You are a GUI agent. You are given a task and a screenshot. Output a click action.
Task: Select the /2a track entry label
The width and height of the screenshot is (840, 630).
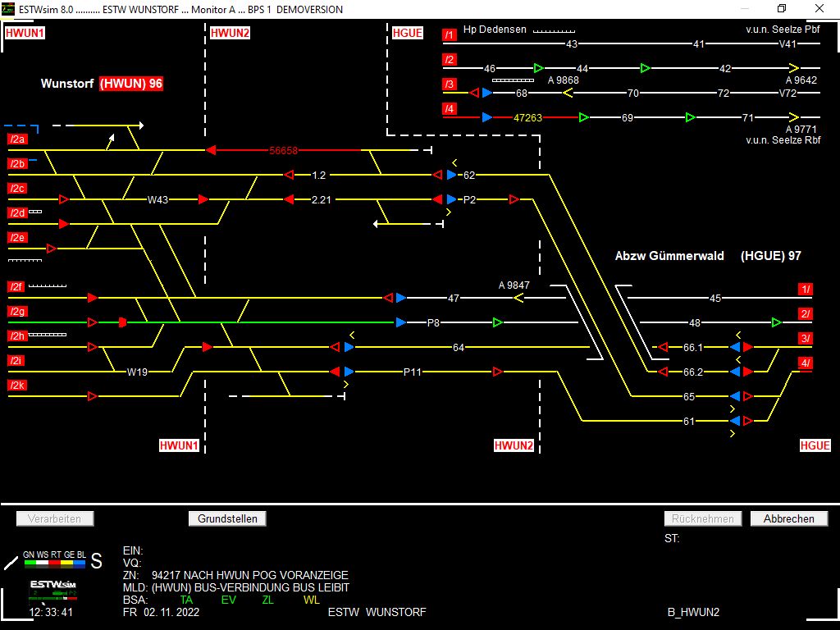[x=17, y=139]
